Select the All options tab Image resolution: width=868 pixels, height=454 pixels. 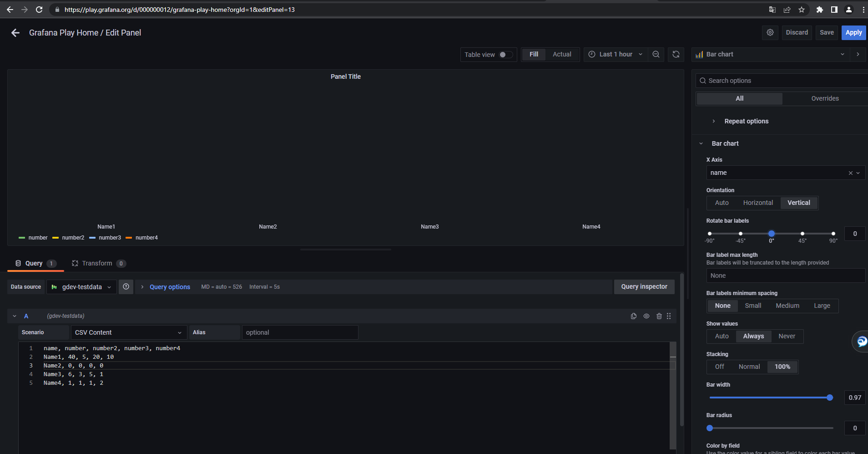740,98
